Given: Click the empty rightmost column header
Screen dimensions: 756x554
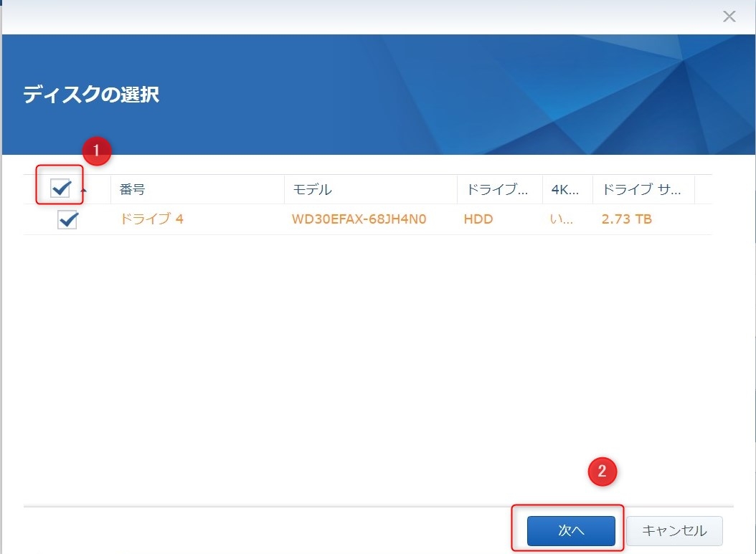Looking at the screenshot, I should 703,190.
